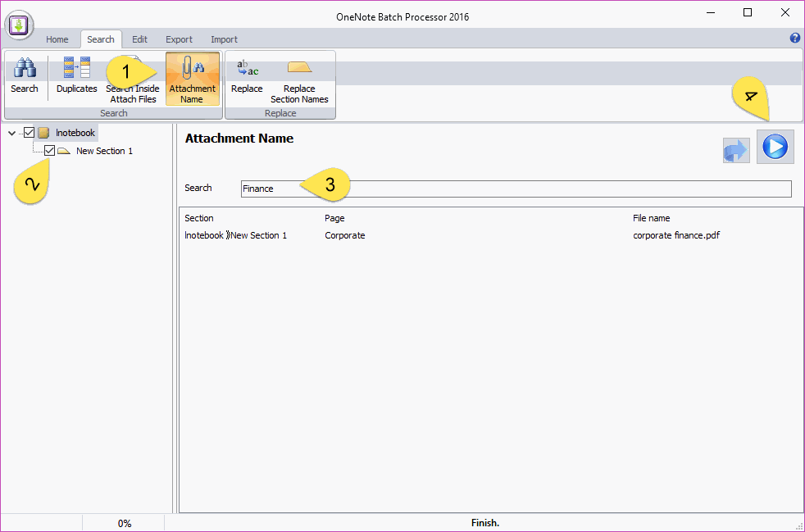The height and width of the screenshot is (532, 805).
Task: Select the Attachment Name tool
Action: (193, 78)
